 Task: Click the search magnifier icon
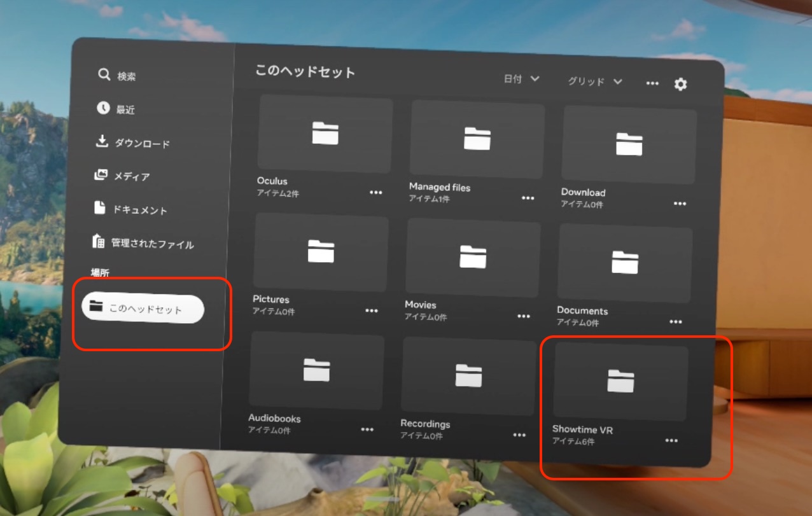coord(104,74)
